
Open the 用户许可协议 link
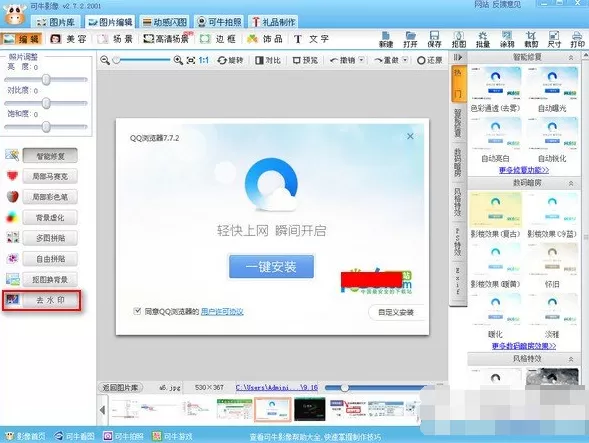[222, 311]
